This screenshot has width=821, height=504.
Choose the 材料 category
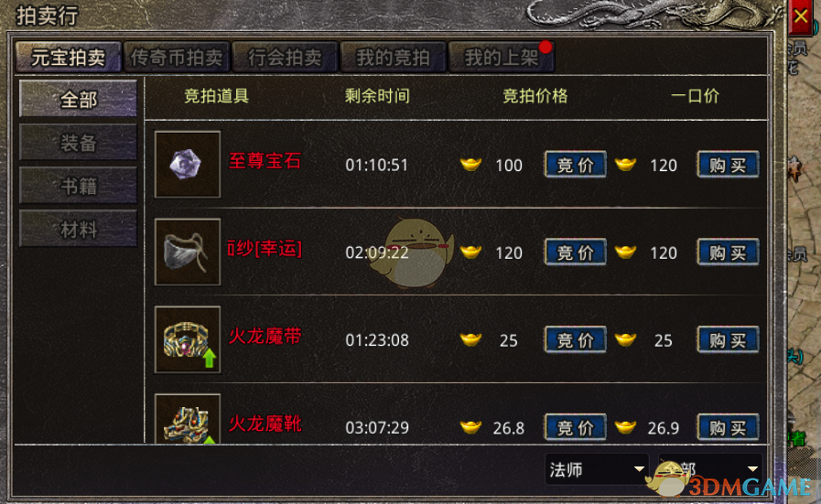(x=78, y=229)
